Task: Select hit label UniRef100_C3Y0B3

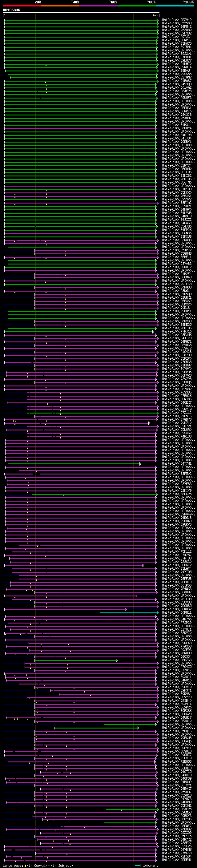Action: click(x=177, y=264)
